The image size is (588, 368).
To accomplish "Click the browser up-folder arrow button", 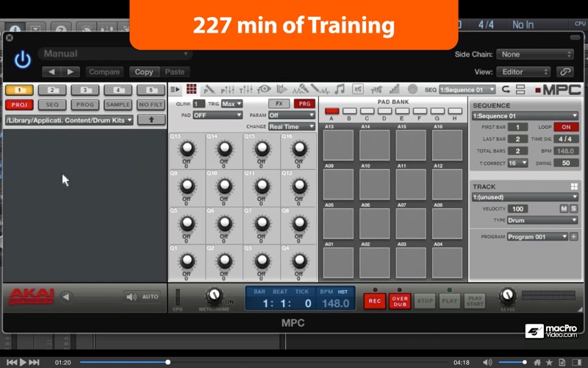I will [x=151, y=120].
